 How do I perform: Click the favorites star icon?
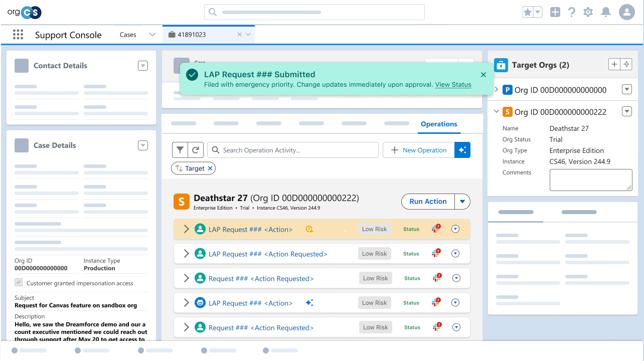[528, 12]
